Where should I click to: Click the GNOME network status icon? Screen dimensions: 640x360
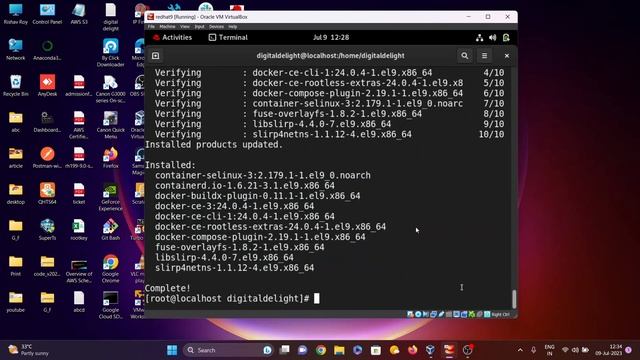click(x=479, y=38)
